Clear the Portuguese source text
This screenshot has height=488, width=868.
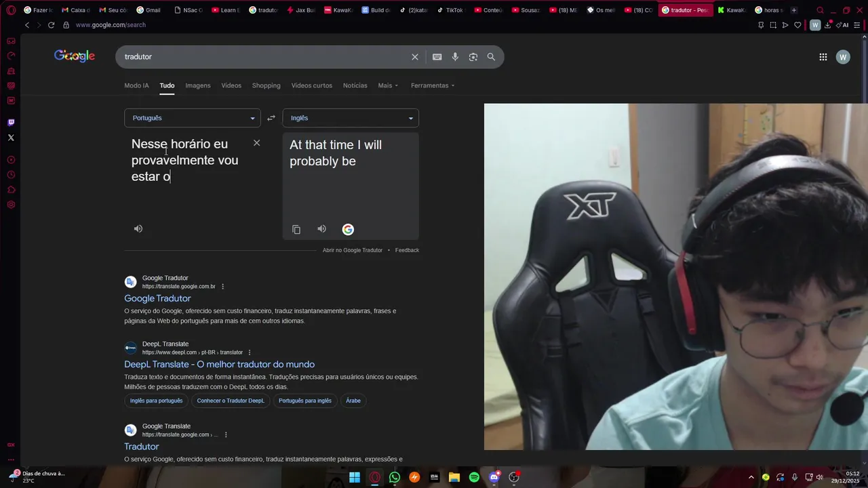[x=256, y=143]
